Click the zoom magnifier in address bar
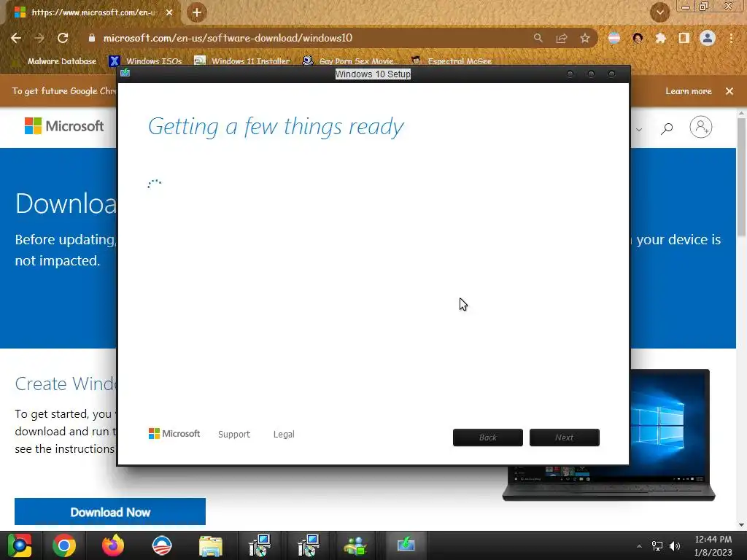The width and height of the screenshot is (747, 560). pyautogui.click(x=538, y=38)
